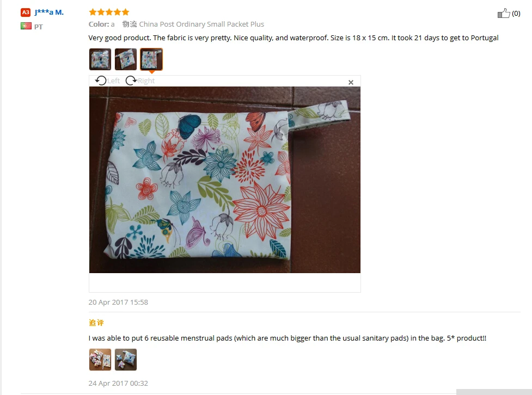
Task: Click the thumbs-up helpful icon
Action: [x=504, y=13]
